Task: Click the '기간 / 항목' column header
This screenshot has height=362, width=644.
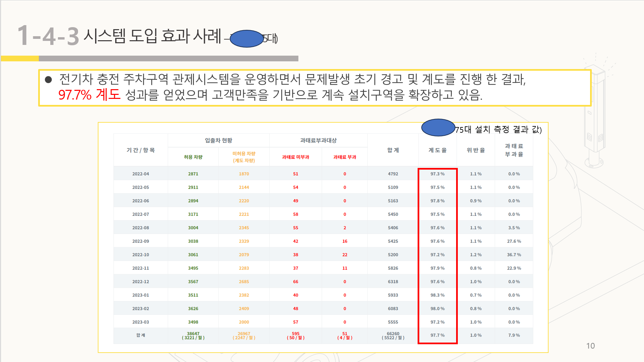Action: pos(141,150)
